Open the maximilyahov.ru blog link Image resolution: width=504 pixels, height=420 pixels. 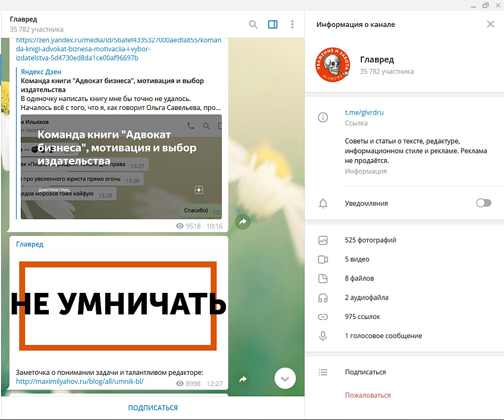point(80,381)
